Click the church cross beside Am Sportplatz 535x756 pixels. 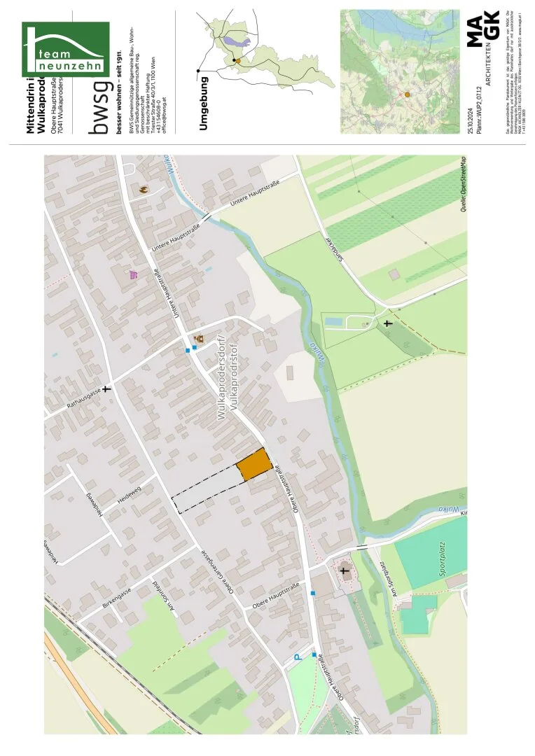tap(345, 572)
